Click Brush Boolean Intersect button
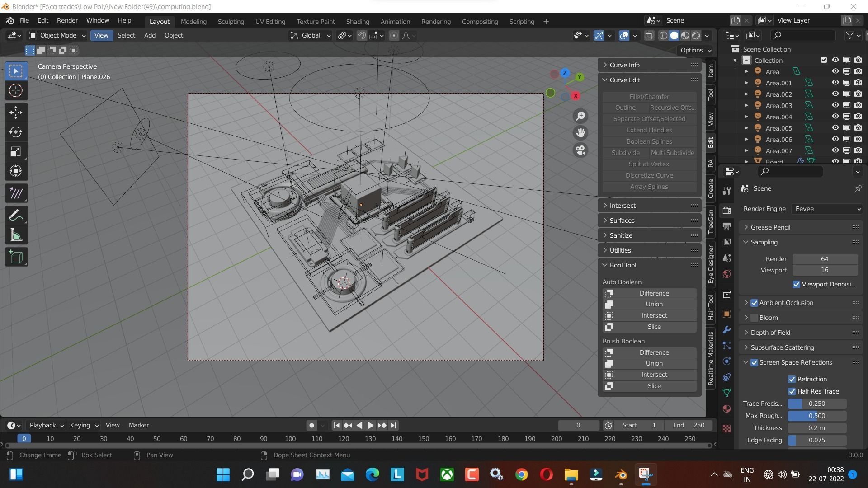 point(650,375)
